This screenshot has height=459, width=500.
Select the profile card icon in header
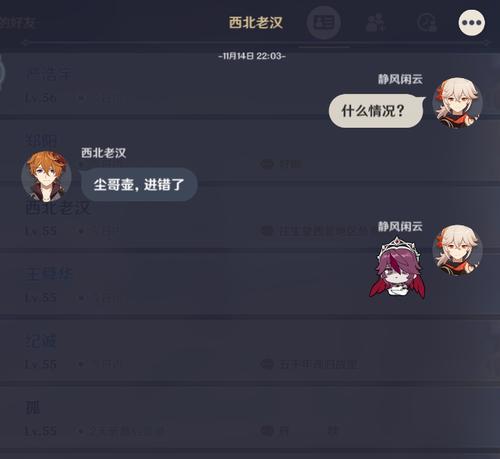tap(323, 22)
